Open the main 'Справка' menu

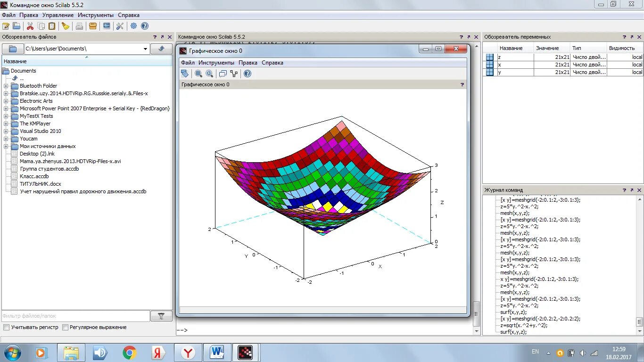pos(129,15)
